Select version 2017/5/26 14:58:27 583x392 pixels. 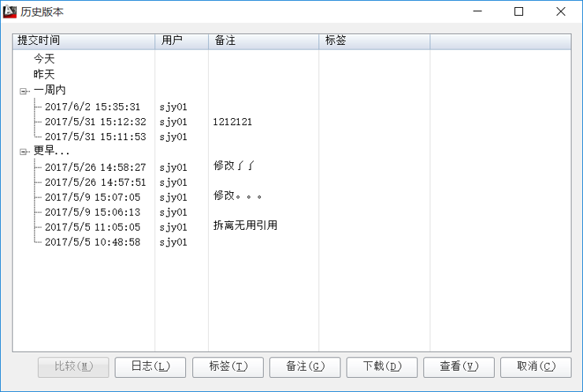click(95, 167)
